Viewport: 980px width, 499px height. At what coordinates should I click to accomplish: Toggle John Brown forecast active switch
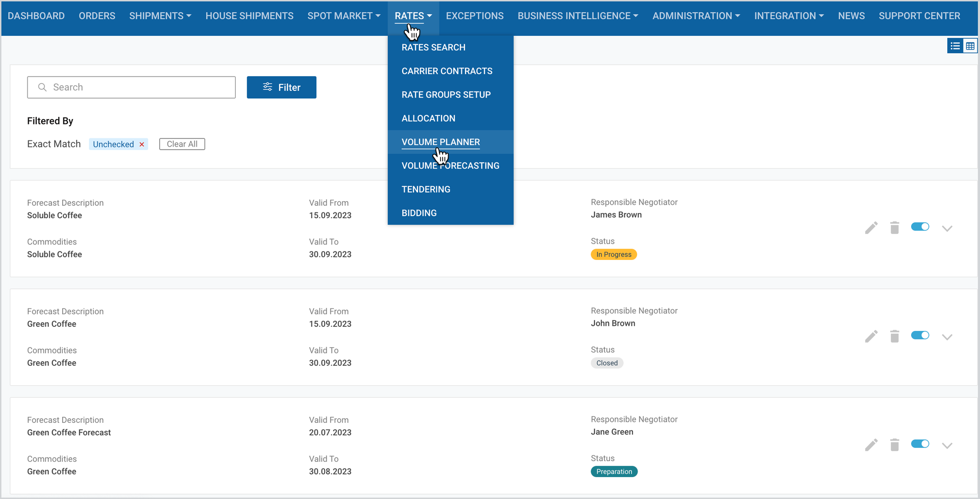920,335
